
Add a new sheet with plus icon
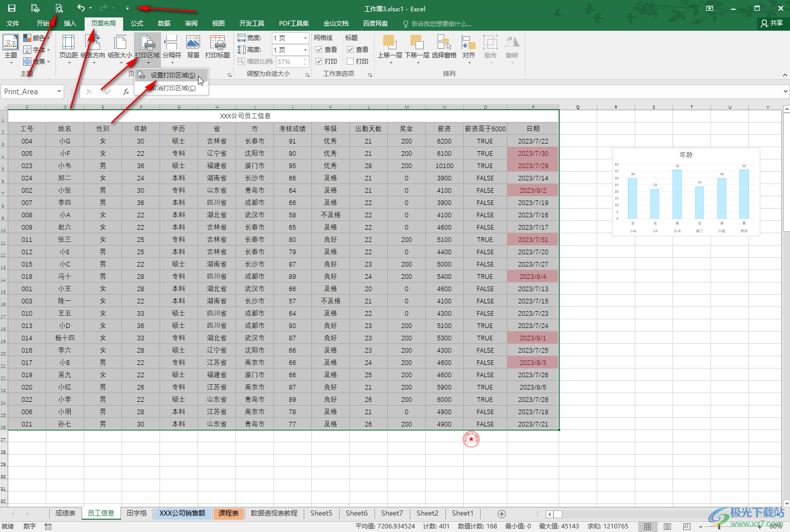pos(502,514)
